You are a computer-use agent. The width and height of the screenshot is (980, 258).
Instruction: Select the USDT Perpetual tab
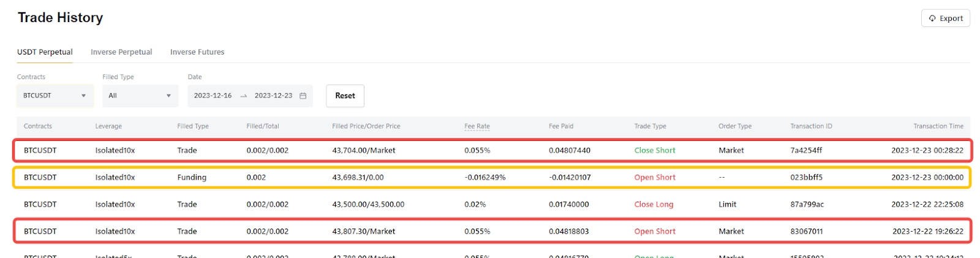pyautogui.click(x=45, y=52)
